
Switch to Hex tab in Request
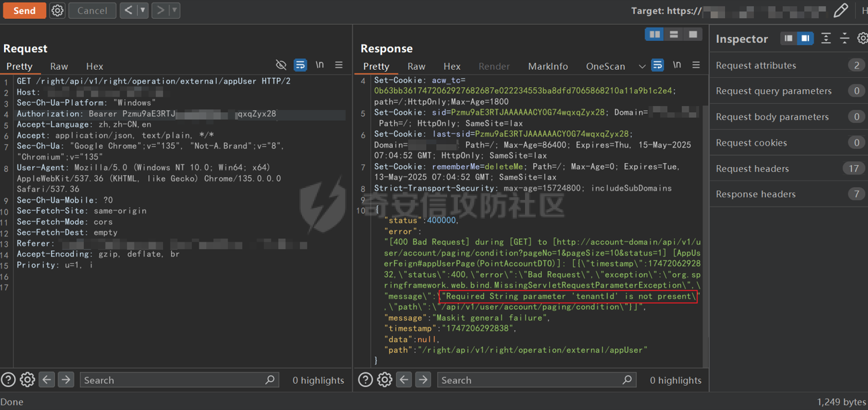pos(95,66)
